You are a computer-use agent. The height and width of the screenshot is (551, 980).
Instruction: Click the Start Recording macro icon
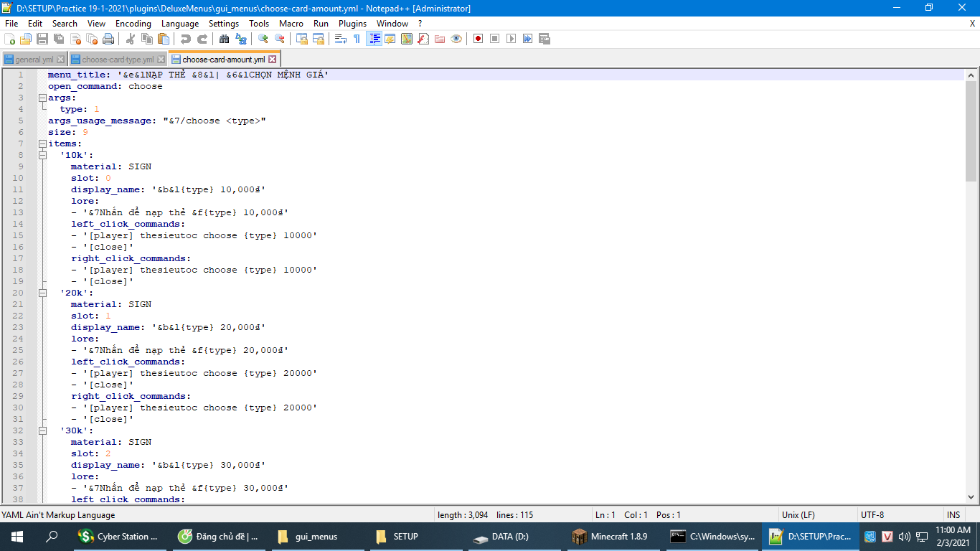tap(478, 39)
